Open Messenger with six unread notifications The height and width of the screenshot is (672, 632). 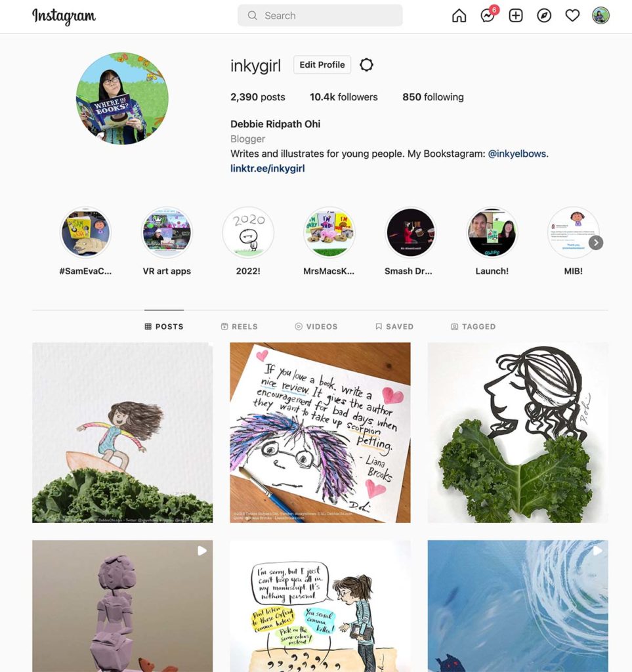489,14
